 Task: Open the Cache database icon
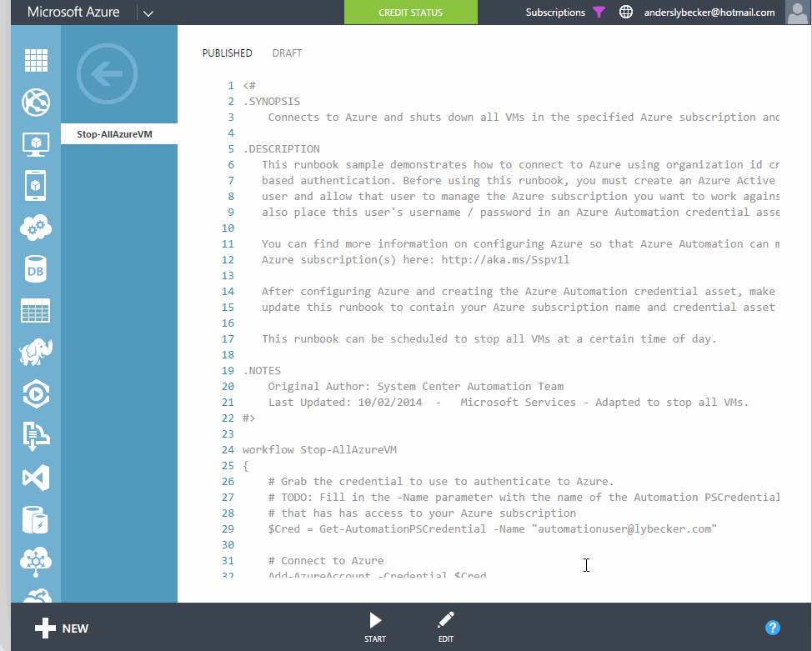[36, 519]
